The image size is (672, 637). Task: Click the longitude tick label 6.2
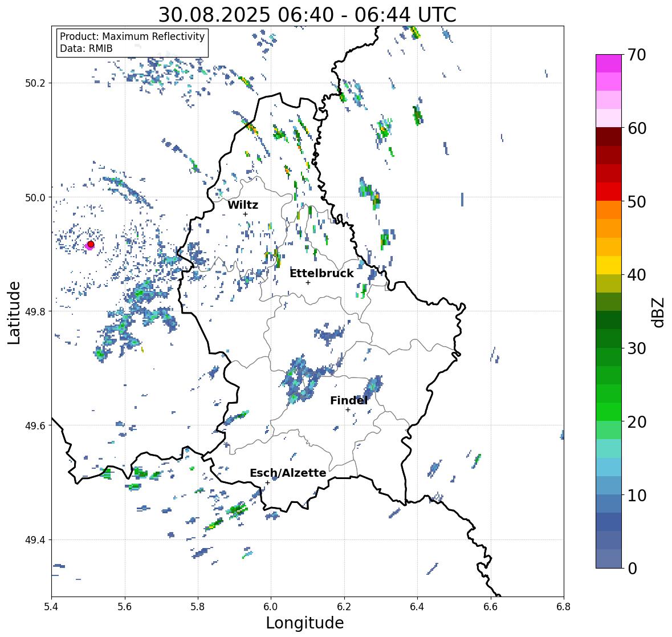[344, 607]
